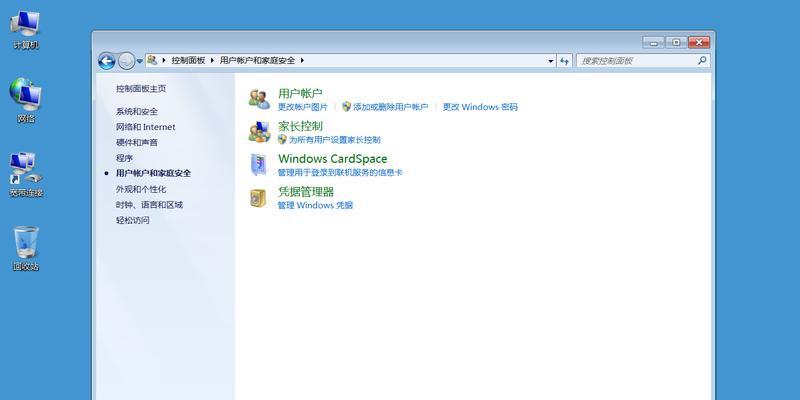
Task: Open the 凭据管理器 heading link
Action: coord(306,192)
